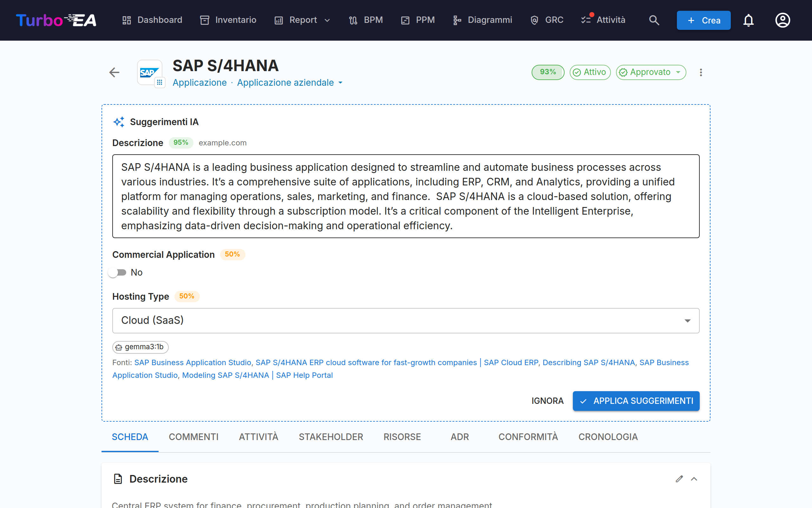The image size is (812, 508).
Task: Switch to the COMMENTI tab
Action: pos(193,437)
